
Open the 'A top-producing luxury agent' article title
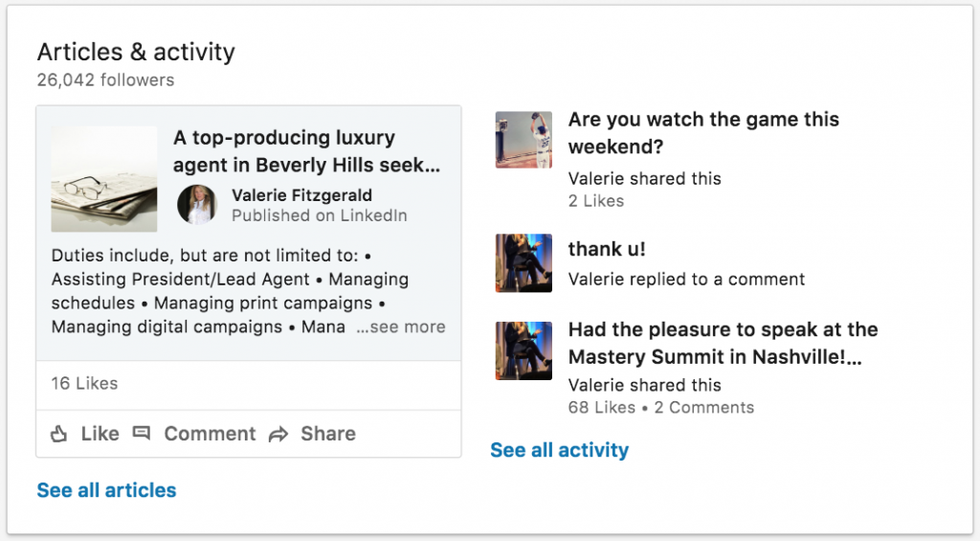click(x=307, y=151)
